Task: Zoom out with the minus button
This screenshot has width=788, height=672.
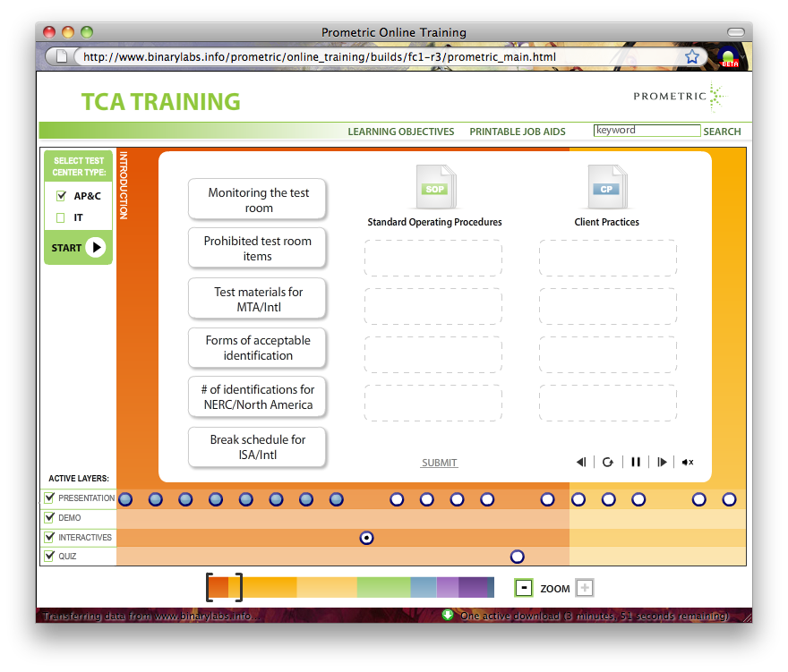Action: 524,588
